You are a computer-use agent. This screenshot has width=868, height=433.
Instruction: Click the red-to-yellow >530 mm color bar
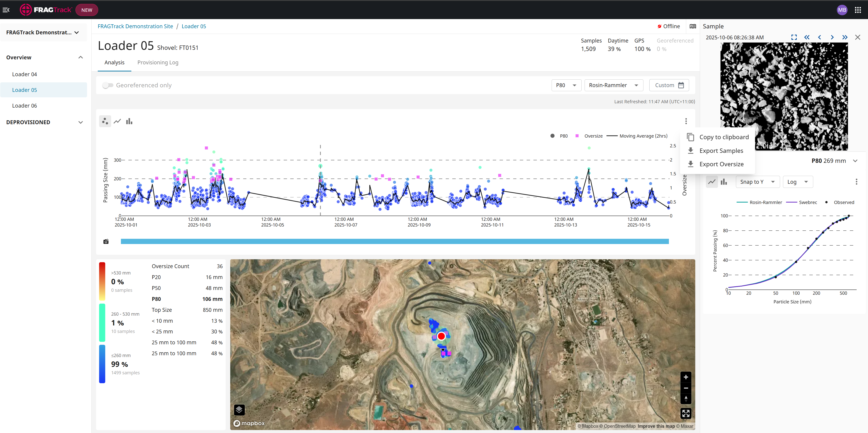pos(102,281)
